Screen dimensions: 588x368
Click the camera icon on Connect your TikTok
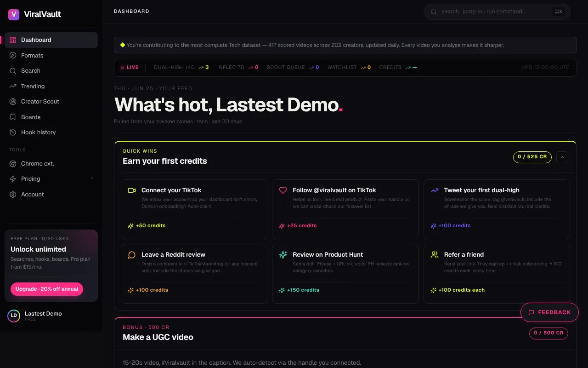tap(132, 190)
